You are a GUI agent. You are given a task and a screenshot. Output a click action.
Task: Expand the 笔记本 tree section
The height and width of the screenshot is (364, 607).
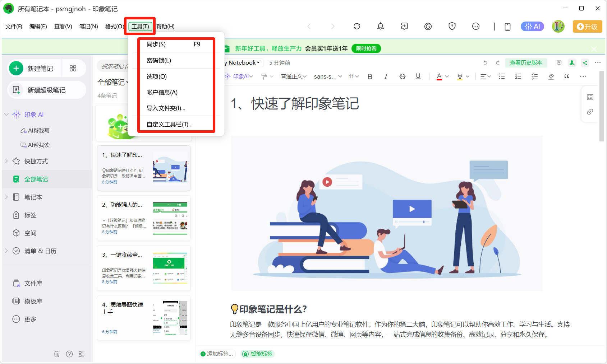pos(6,197)
